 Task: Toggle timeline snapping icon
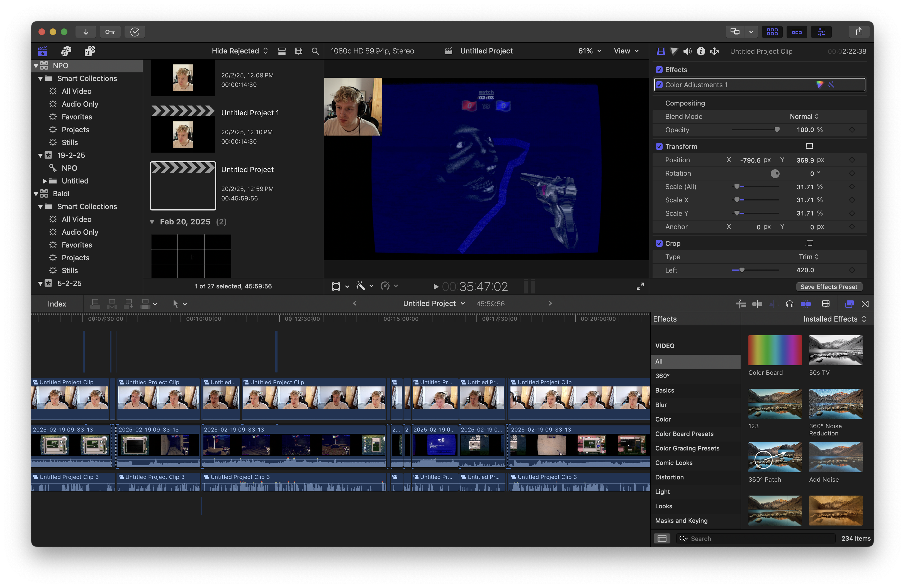(806, 304)
